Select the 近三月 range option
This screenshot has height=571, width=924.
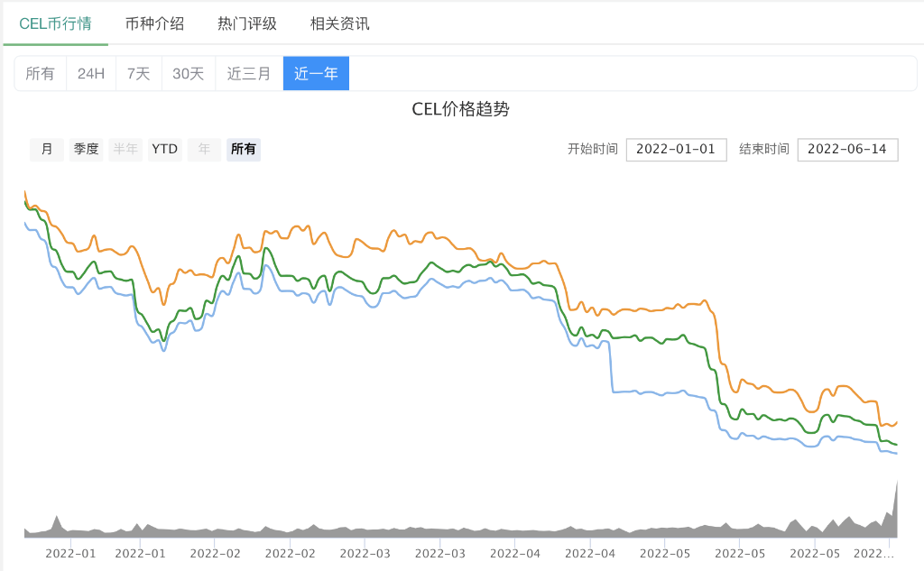point(248,73)
